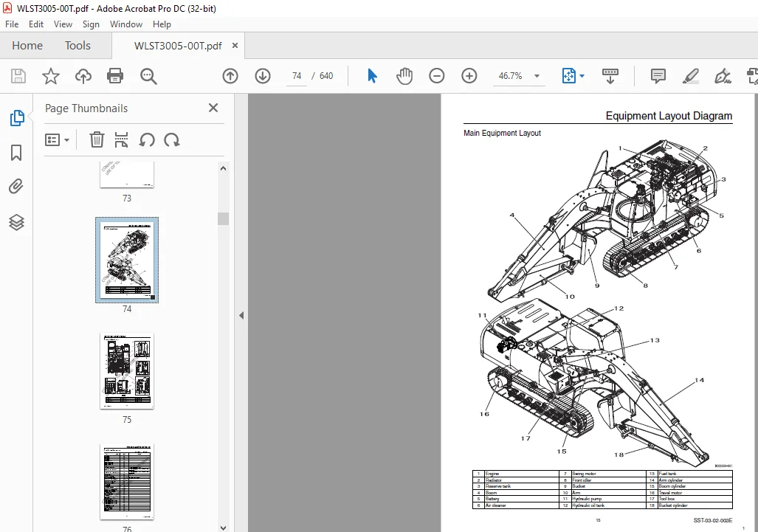Upload file to cloud icon
Viewport: 758px width, 532px height.
tap(83, 76)
